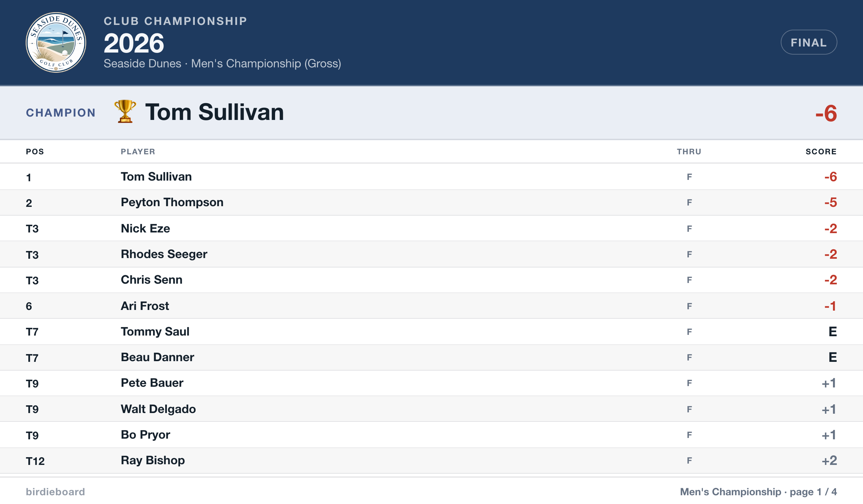This screenshot has height=504, width=863.
Task: Select Chris Senn's row
Action: 431,280
